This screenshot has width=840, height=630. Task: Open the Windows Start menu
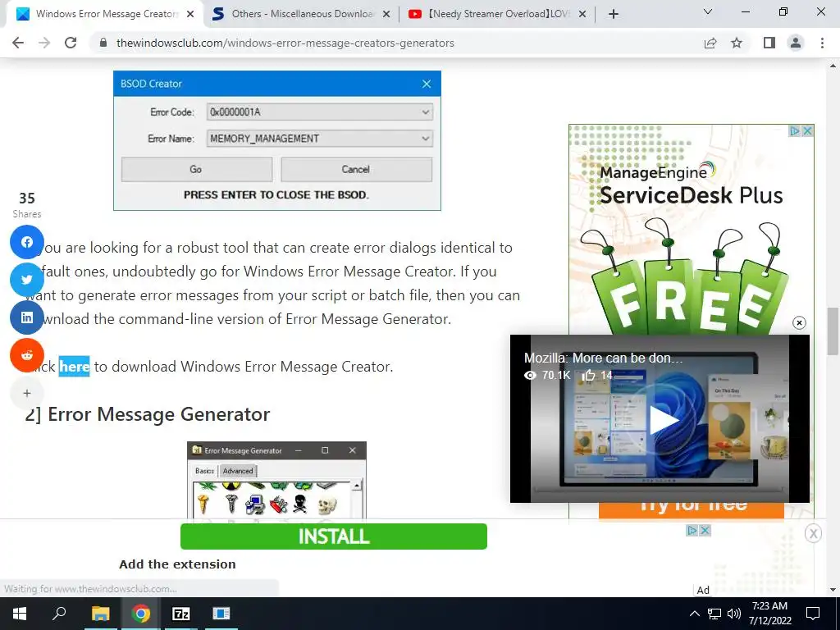tap(20, 614)
